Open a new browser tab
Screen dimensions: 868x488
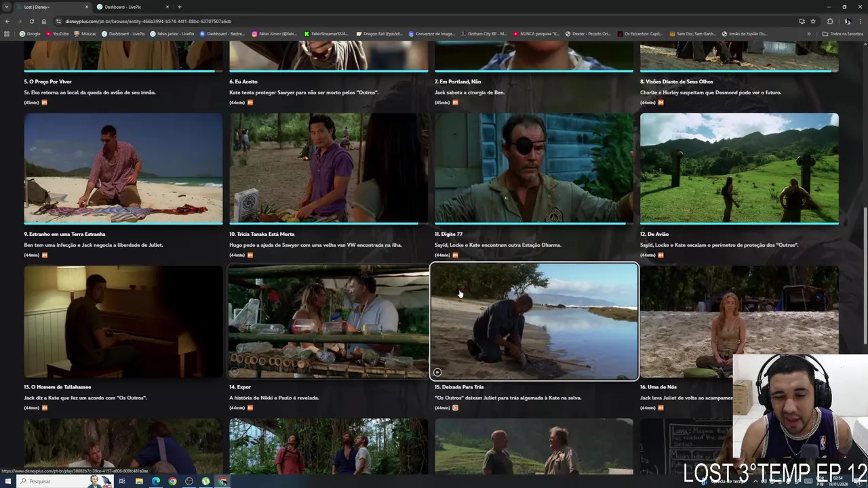179,7
